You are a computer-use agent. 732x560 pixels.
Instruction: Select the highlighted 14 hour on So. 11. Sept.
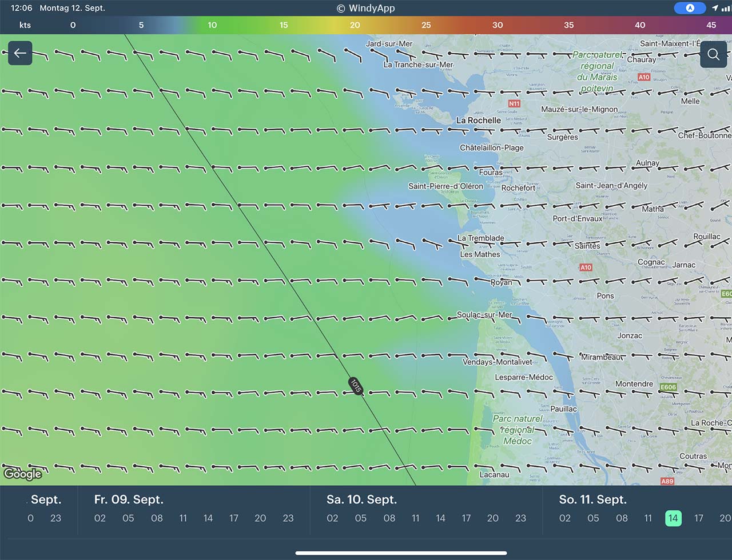(673, 518)
